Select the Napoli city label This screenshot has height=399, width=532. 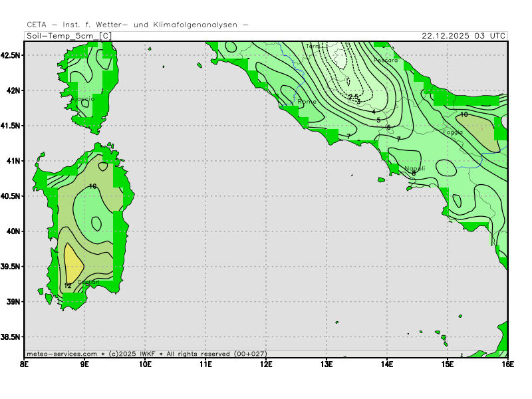[x=415, y=169]
